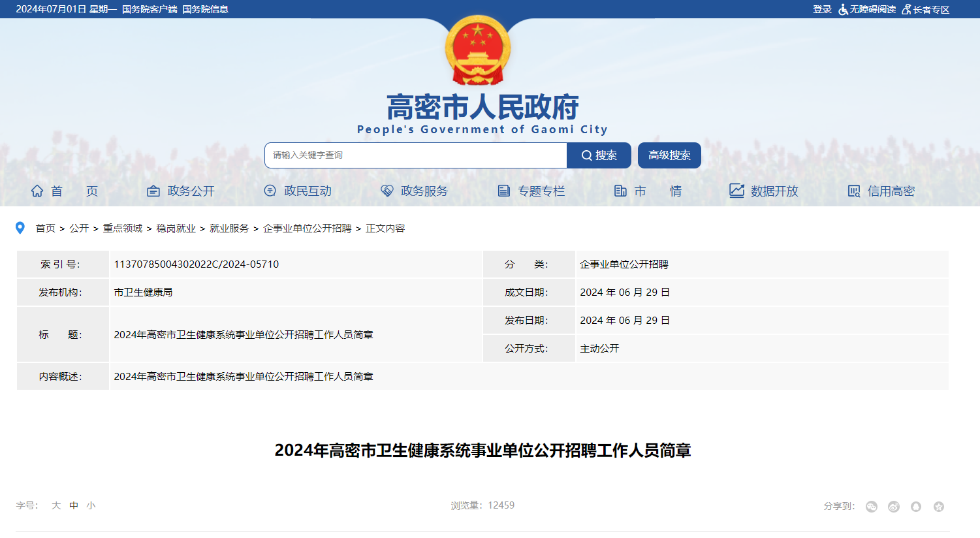Open 政民互动 navigation menu
This screenshot has width=980, height=538.
point(308,191)
